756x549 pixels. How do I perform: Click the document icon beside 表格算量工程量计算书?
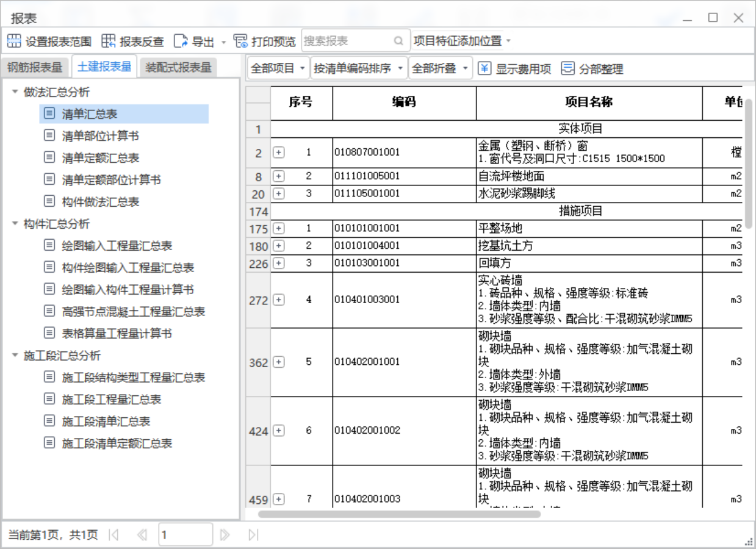49,333
